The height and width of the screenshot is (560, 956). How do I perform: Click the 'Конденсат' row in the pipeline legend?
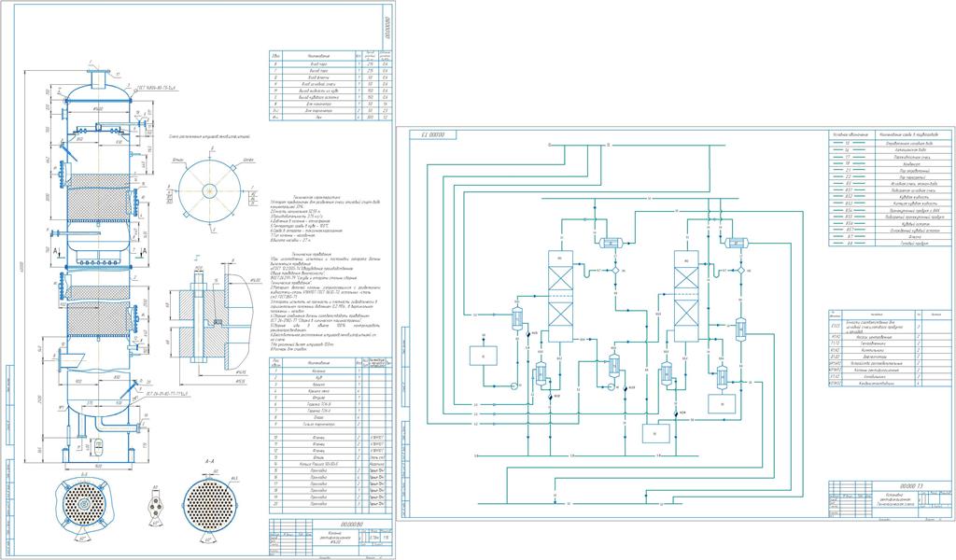coord(890,163)
